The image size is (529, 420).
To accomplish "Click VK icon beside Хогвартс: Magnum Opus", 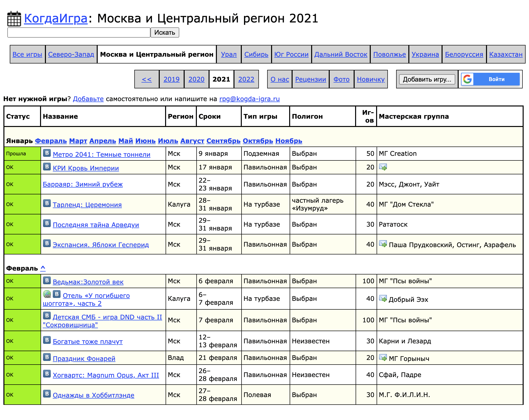I will (x=47, y=374).
